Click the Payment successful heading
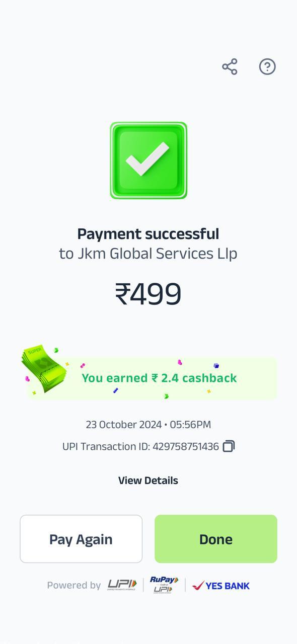The image size is (297, 644). pos(148,234)
